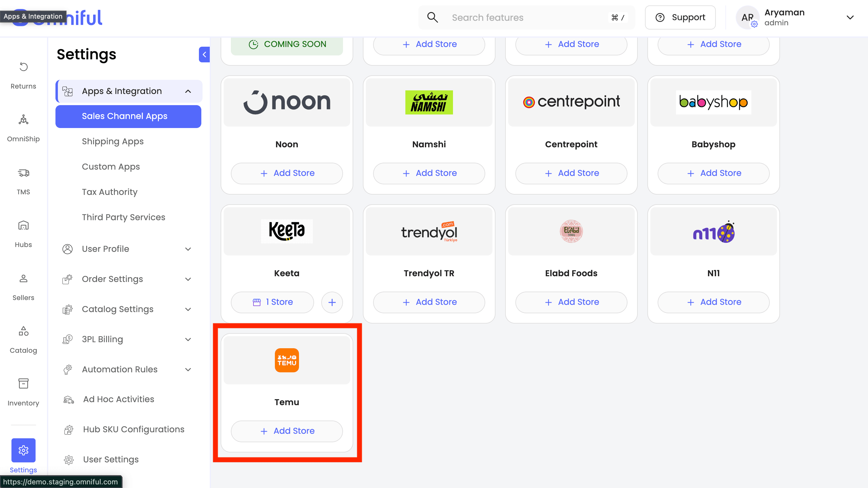Click the Search features field

(x=526, y=17)
